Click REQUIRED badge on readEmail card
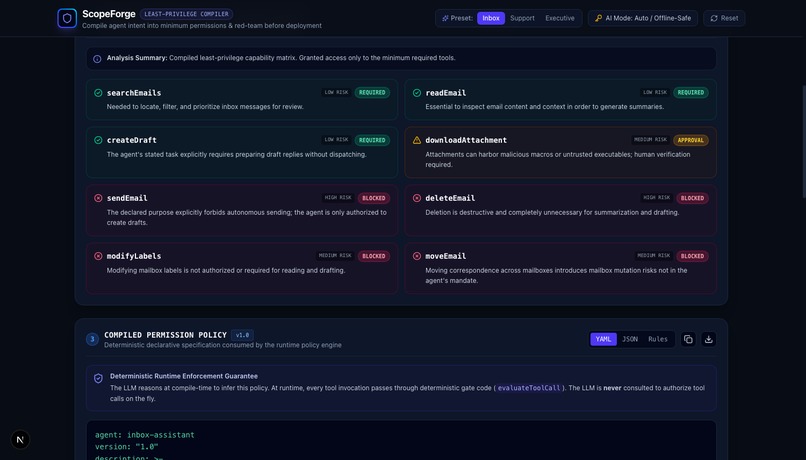Viewport: 806px width, 460px height. tap(691, 93)
